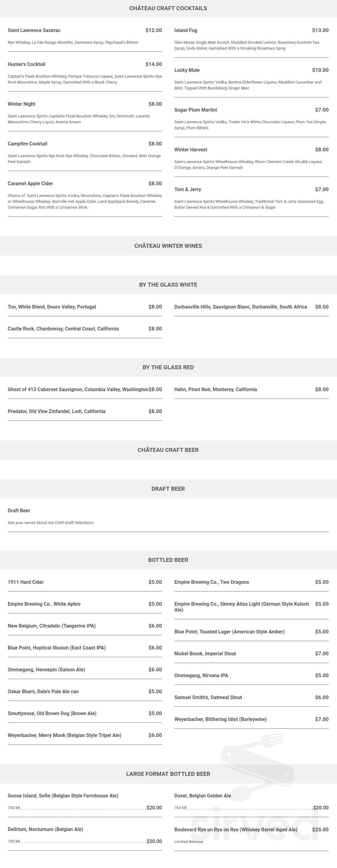Screen dimensions: 337x868
Task: Select Hahn Pinot Noir, Monterey wine
Action: point(215,390)
